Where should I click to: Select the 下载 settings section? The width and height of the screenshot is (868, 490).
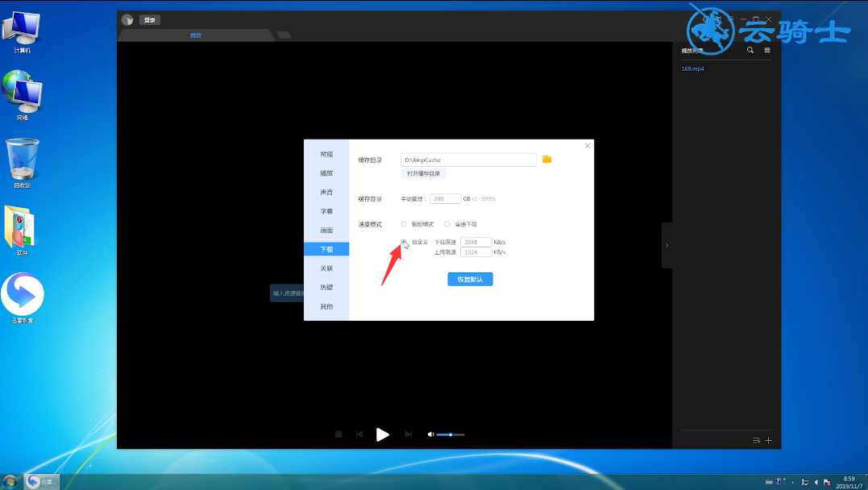[x=326, y=249]
